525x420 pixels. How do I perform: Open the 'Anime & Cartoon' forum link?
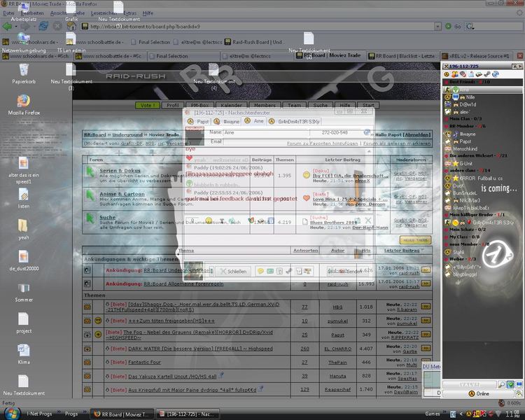coord(122,194)
